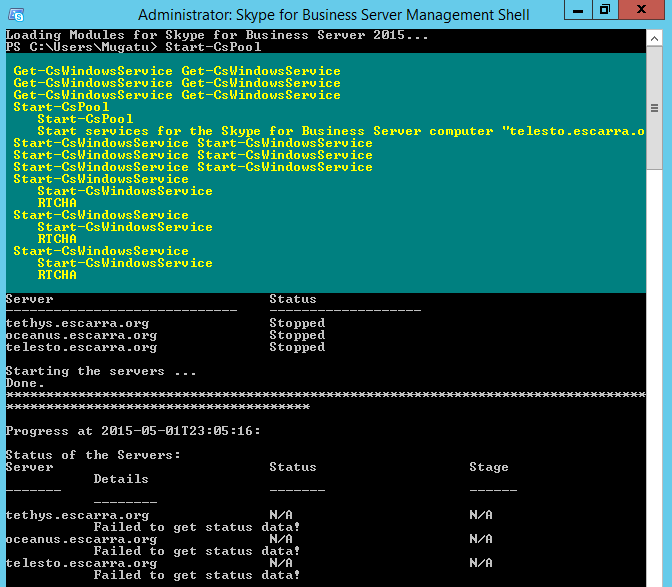The height and width of the screenshot is (587, 672).
Task: Close the Management Shell window
Action: click(x=641, y=10)
